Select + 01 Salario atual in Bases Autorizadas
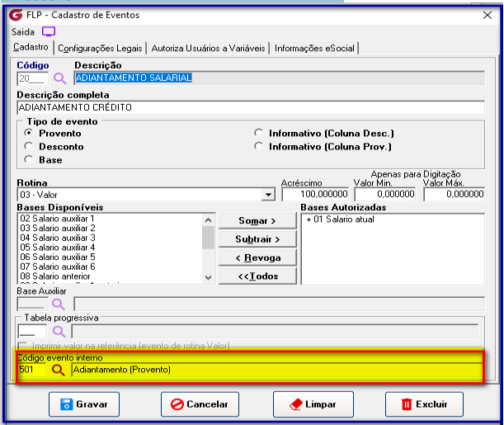Screen dimensions: 504x425 (x=340, y=220)
